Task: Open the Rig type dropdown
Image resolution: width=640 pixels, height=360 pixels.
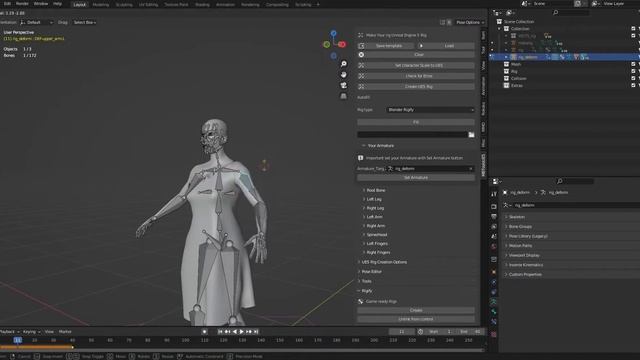Action: tap(430, 110)
